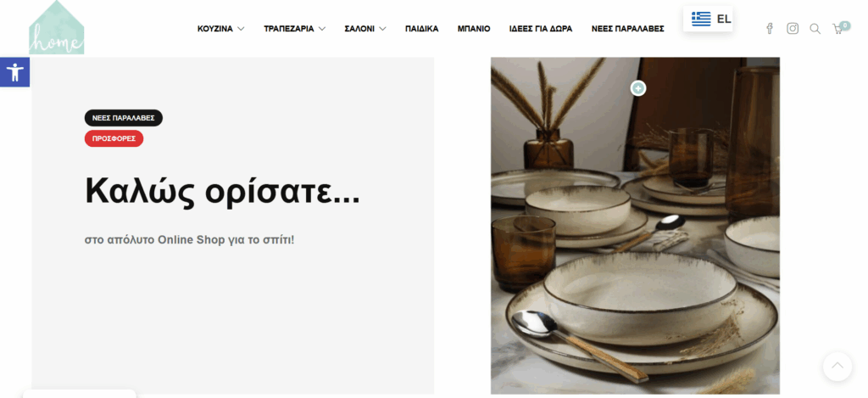868x398 pixels.
Task: Expand the ΤΡΑΠΕΖΑΡΙΑ dropdown chevron
Action: 321,29
